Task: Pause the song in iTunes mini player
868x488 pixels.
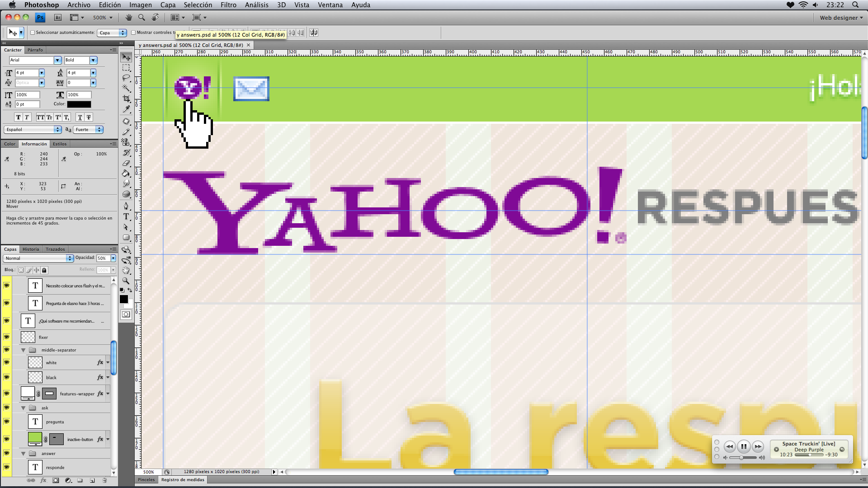Action: [x=744, y=446]
